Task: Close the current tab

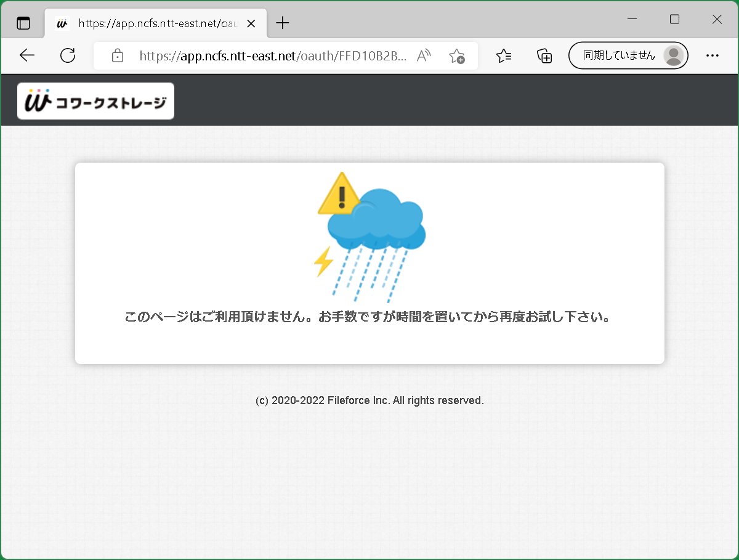Action: [x=251, y=23]
